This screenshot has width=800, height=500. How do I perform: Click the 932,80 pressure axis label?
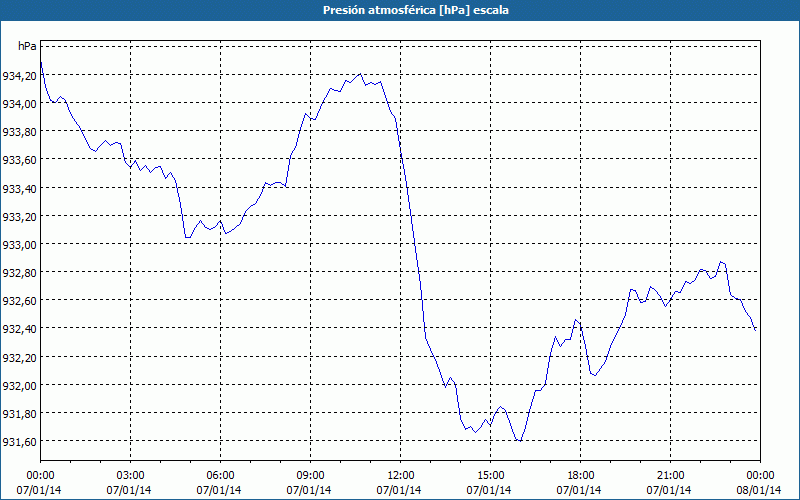coord(19,272)
